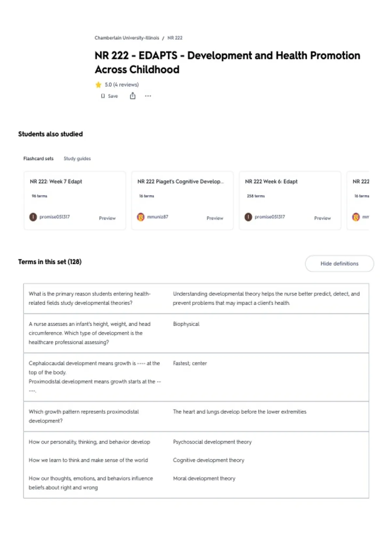Click promise051317 avatar on Week 7 Edapt card
The image size is (392, 556).
pos(33,217)
